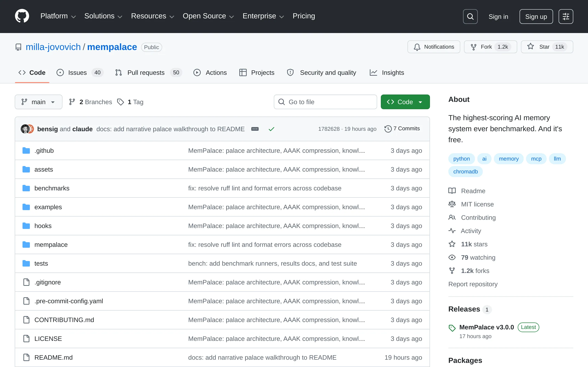Click the python topic tag
This screenshot has width=588, height=367.
461,158
